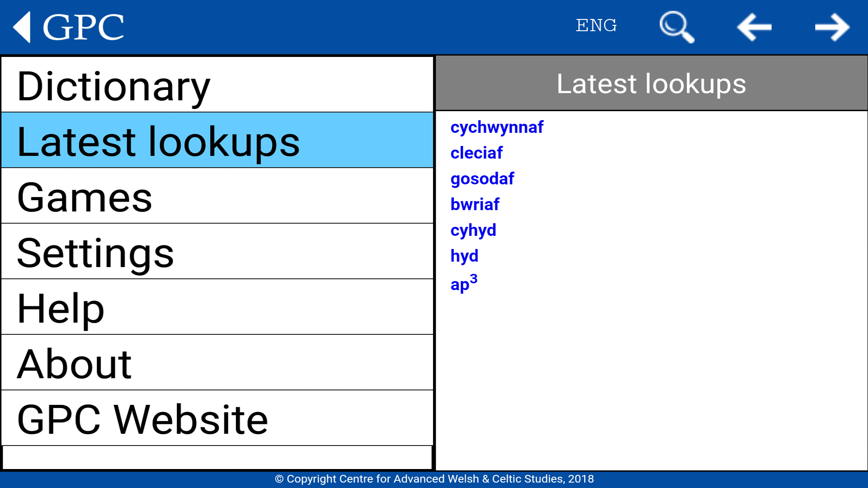Open the cyhyd lookup entry
This screenshot has width=868, height=488.
(473, 230)
